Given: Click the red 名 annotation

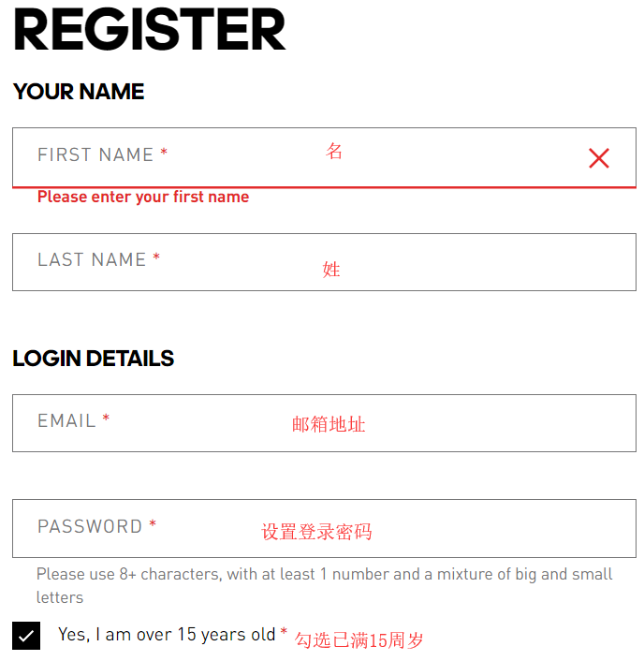Looking at the screenshot, I should point(334,151).
